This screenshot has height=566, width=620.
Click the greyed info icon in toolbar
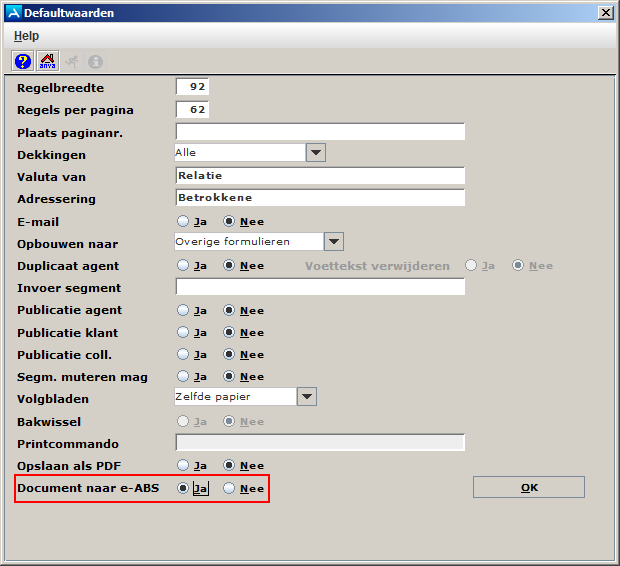[96, 61]
